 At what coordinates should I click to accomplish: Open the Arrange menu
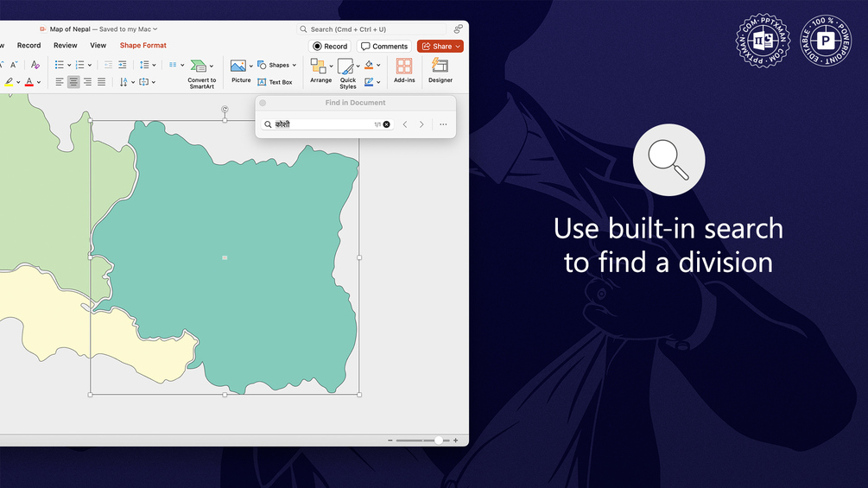point(320,71)
